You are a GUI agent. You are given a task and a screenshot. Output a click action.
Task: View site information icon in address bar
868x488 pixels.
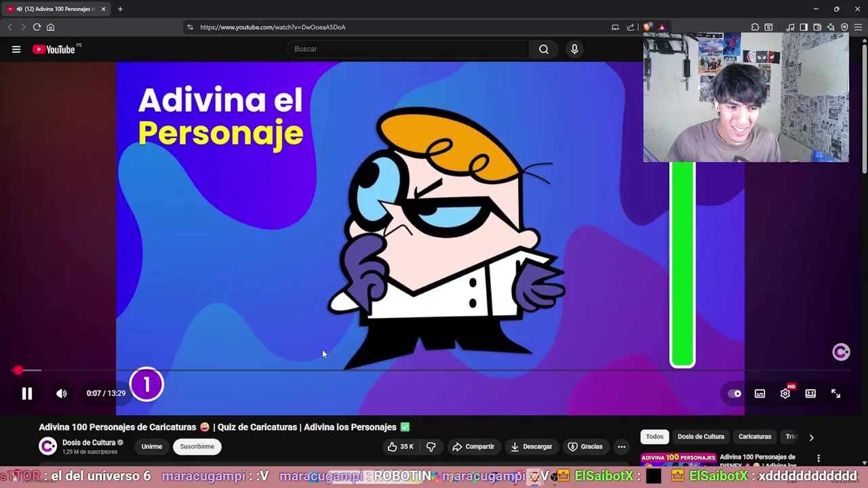click(x=190, y=27)
